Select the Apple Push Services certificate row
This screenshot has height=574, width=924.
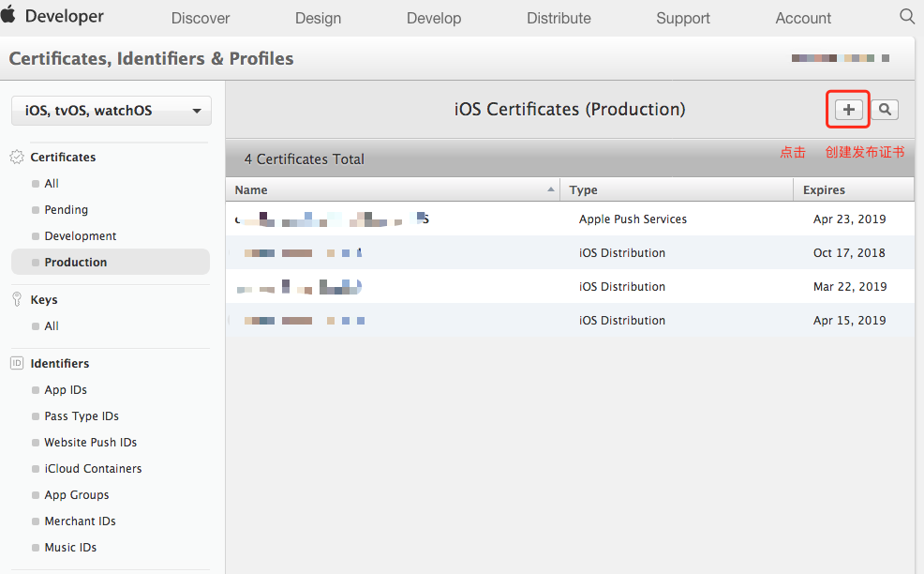[x=570, y=219]
